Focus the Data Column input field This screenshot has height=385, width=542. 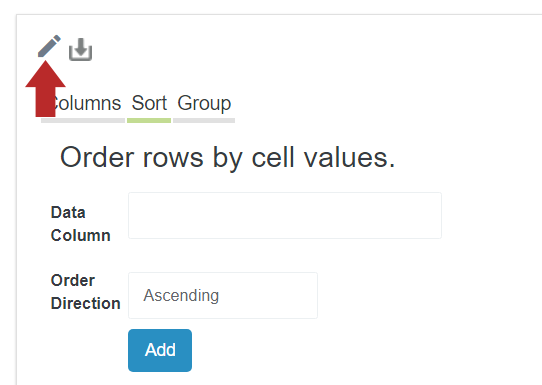tap(285, 216)
